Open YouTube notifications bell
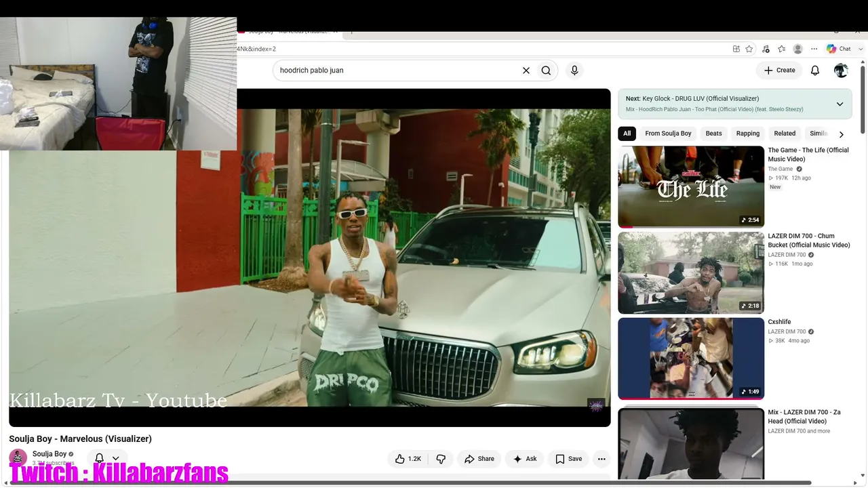Screen dimensions: 868x488 (815, 70)
